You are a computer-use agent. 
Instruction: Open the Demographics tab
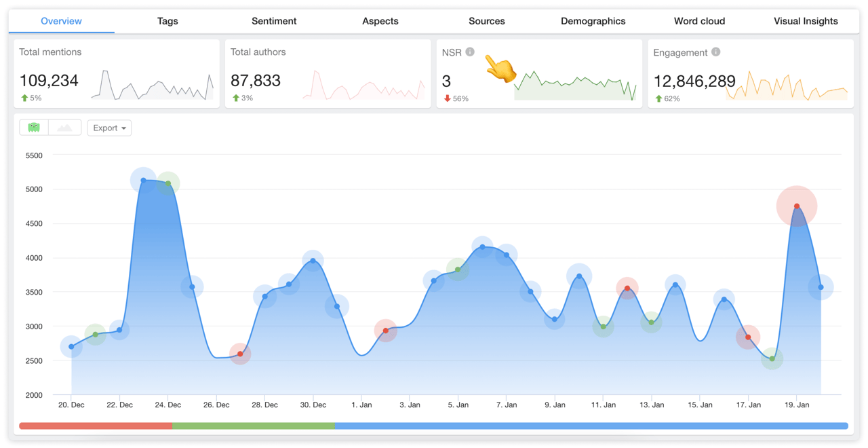[593, 21]
